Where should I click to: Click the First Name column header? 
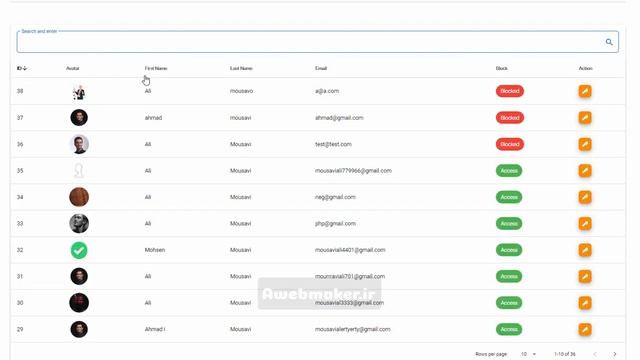tap(156, 68)
